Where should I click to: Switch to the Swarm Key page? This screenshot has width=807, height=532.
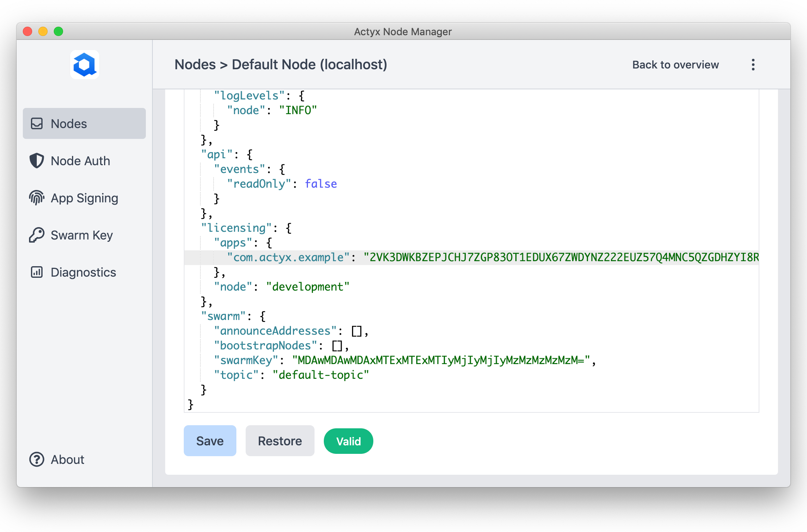(82, 235)
